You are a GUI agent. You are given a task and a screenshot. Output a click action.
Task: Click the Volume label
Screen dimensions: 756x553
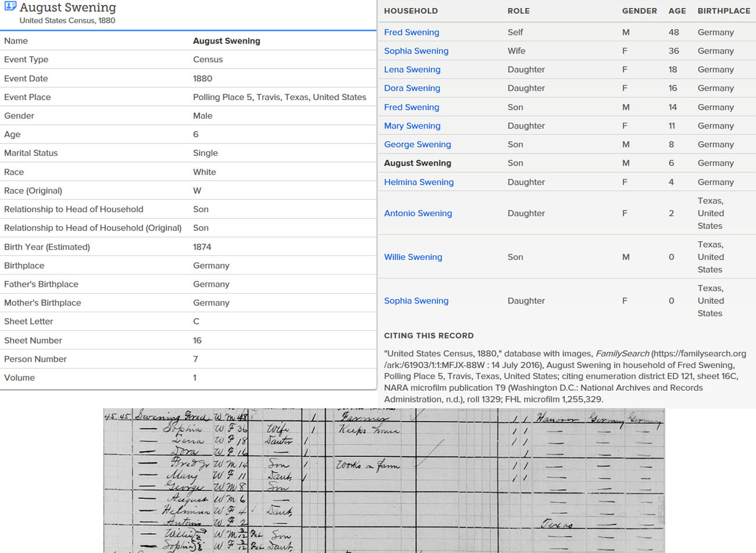[x=19, y=377]
